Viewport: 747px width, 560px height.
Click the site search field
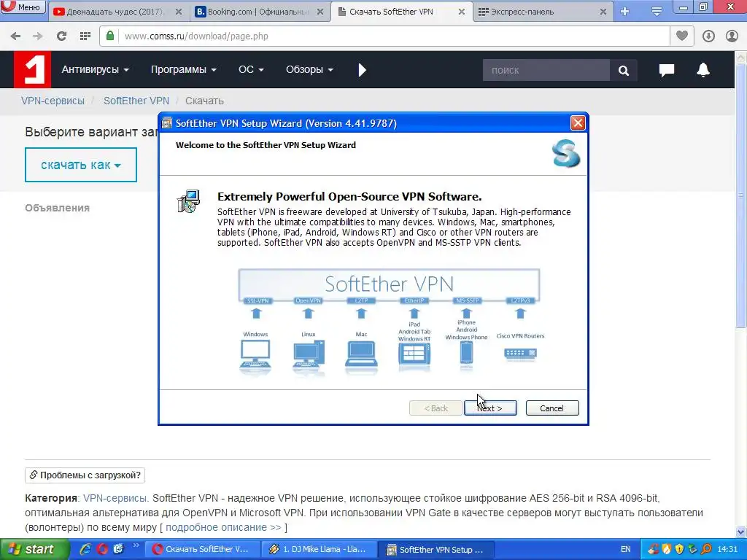click(546, 71)
